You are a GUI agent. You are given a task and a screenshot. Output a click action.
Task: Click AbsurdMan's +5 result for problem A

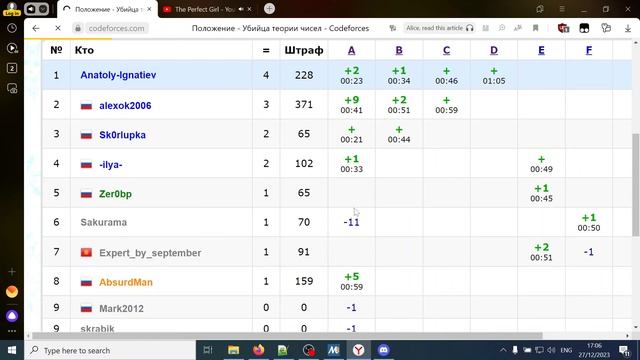(351, 277)
